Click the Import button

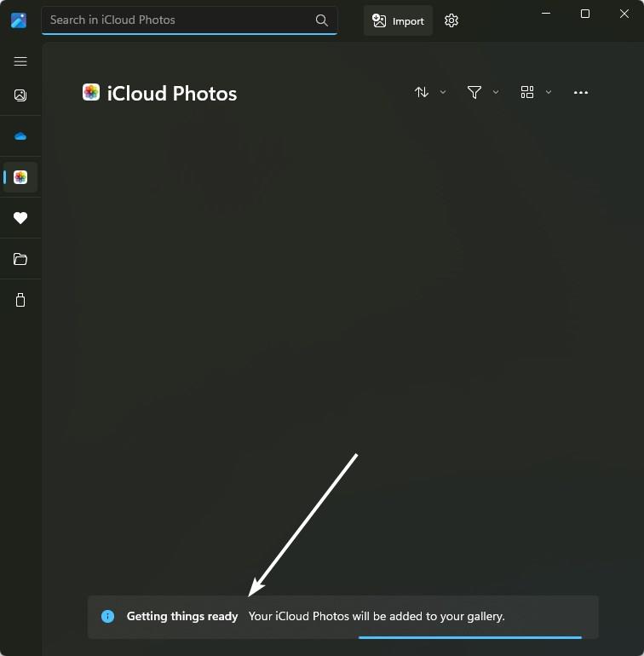point(398,20)
